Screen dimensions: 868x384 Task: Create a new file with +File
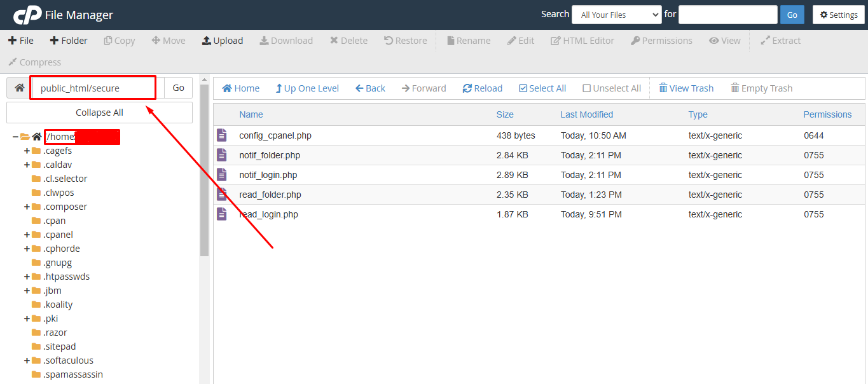(x=21, y=41)
